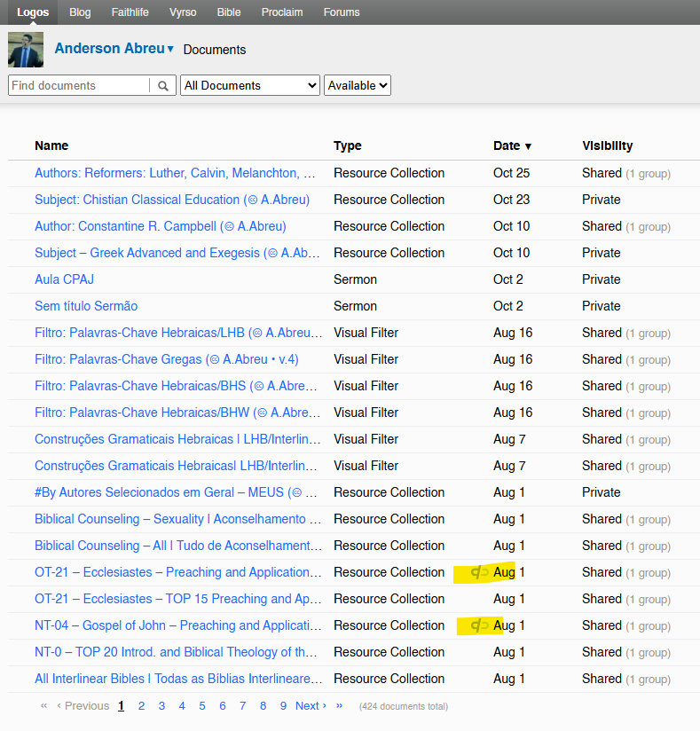Sort by the Visibility column header
Image resolution: width=700 pixels, height=731 pixels.
pyautogui.click(x=607, y=145)
